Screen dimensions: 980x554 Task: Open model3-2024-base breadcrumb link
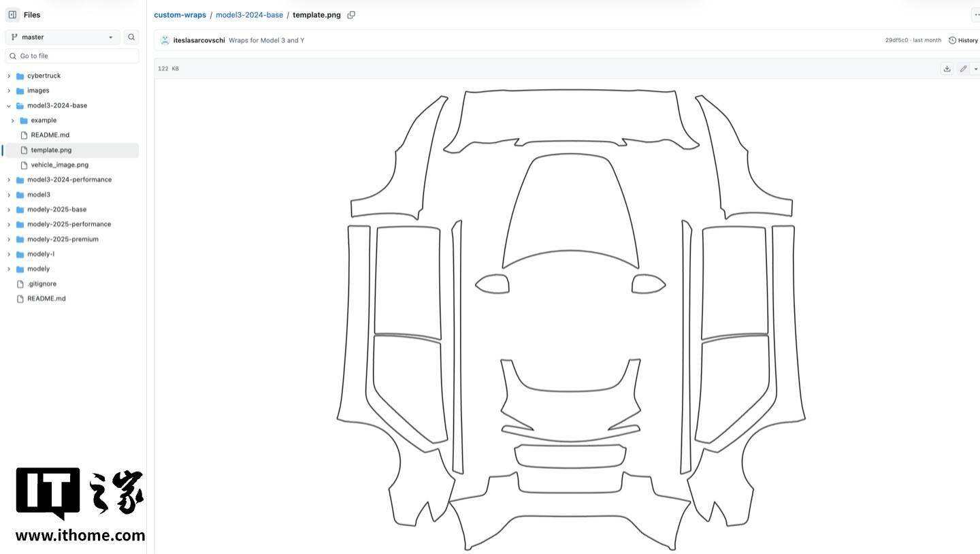(249, 15)
